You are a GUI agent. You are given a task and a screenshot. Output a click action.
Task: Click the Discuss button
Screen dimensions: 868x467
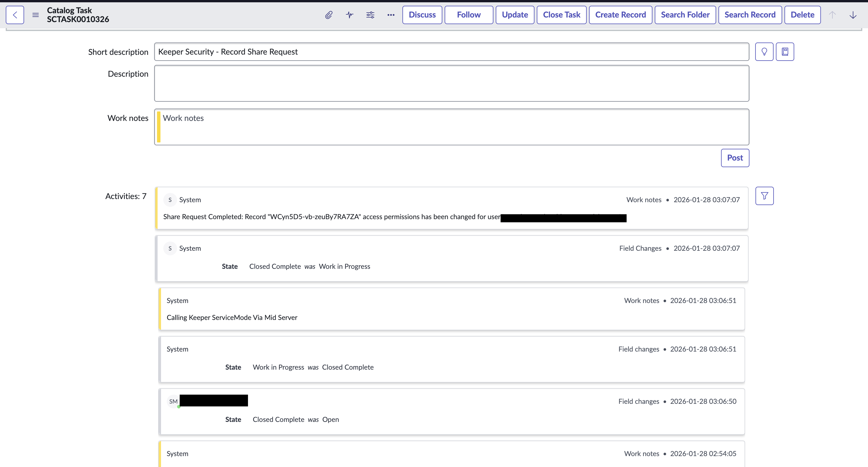point(422,15)
